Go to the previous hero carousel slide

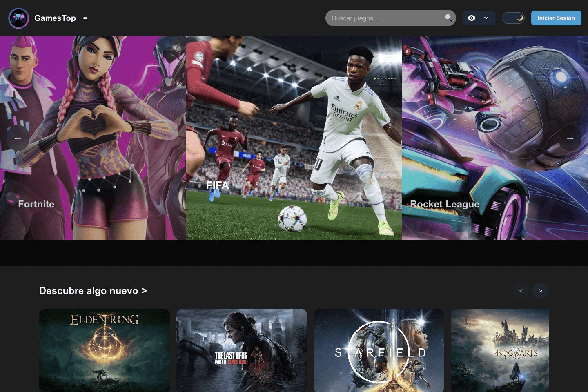pyautogui.click(x=18, y=138)
